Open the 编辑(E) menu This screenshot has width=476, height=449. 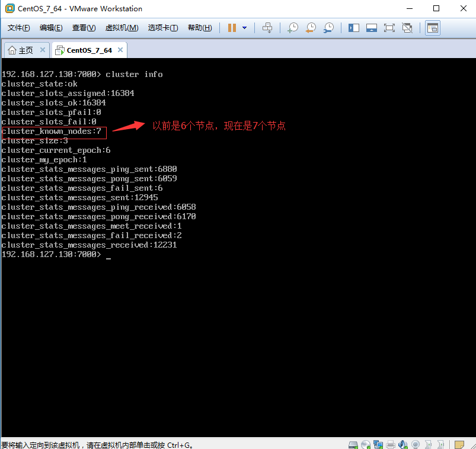click(x=51, y=28)
